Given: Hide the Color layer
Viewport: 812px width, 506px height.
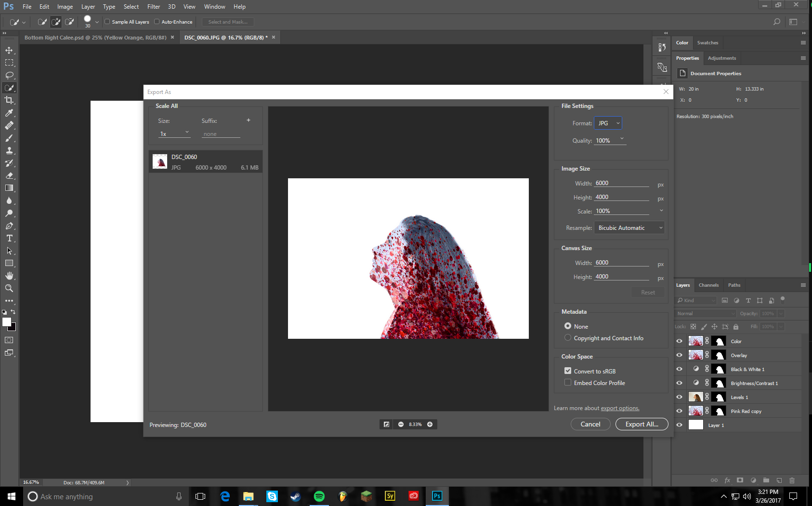Looking at the screenshot, I should tap(680, 341).
